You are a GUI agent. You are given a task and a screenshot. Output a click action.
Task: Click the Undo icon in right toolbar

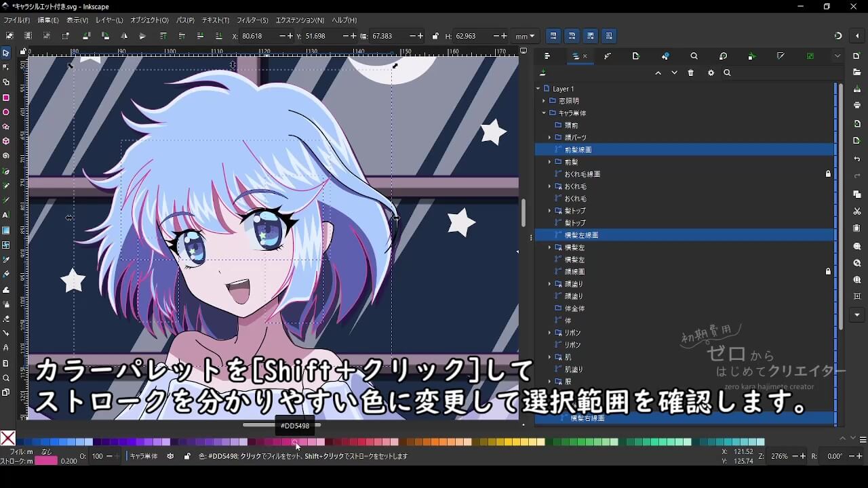857,159
